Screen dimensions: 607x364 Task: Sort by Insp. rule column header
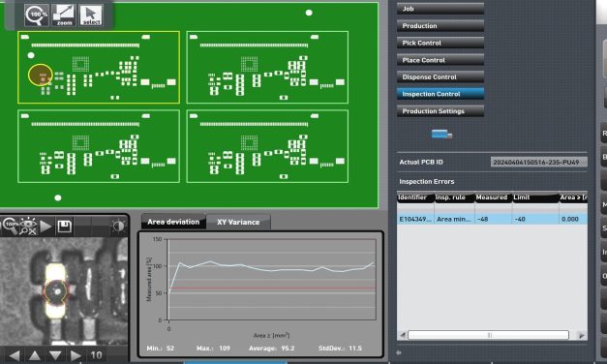click(x=454, y=197)
